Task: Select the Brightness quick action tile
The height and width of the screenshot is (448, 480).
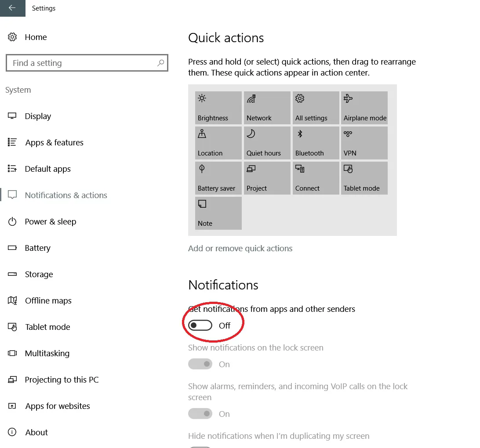Action: click(218, 108)
